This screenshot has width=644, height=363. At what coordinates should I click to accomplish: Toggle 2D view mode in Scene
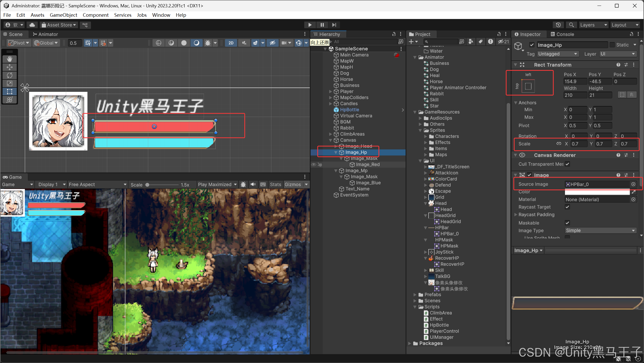[x=231, y=43]
